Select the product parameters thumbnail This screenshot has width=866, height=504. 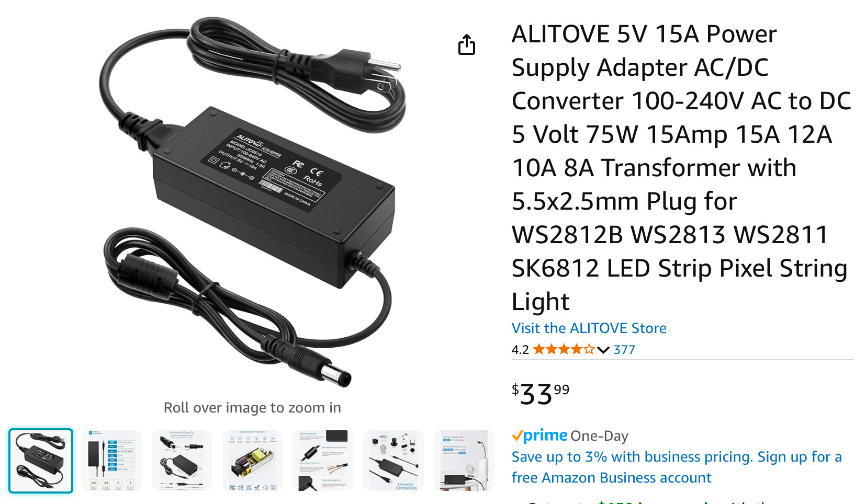tap(111, 461)
